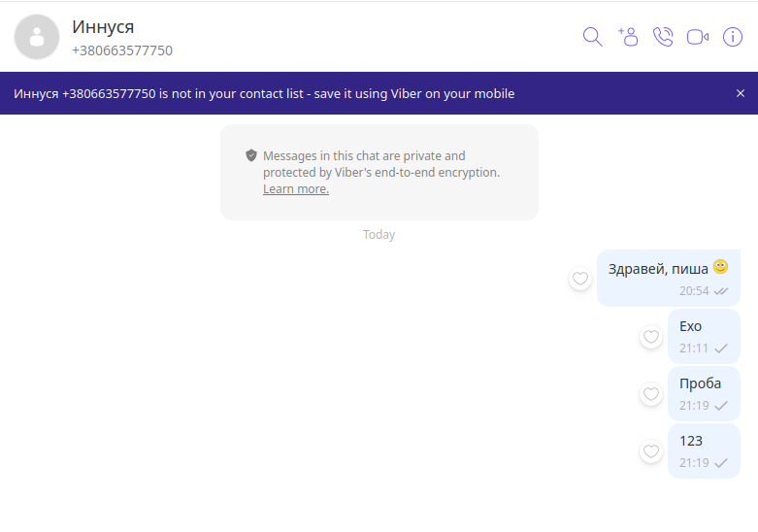Start a video call with Иннуся
Screen dimensions: 758x532
(x=697, y=37)
